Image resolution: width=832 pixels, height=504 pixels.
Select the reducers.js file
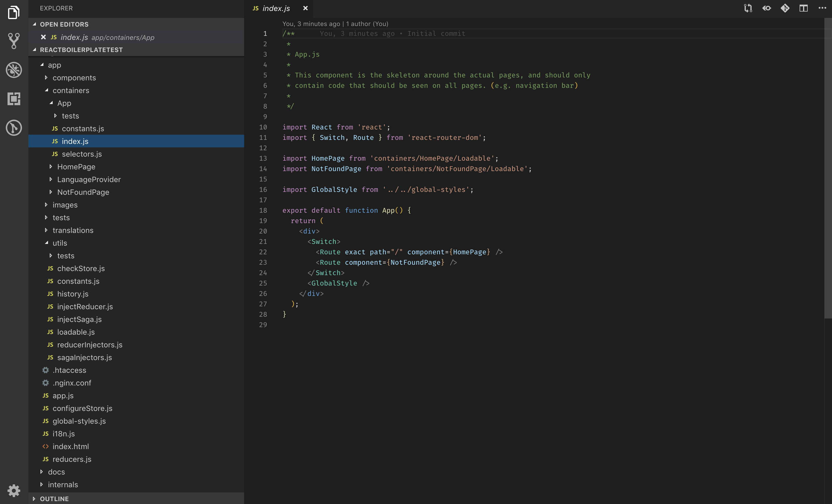coord(71,459)
